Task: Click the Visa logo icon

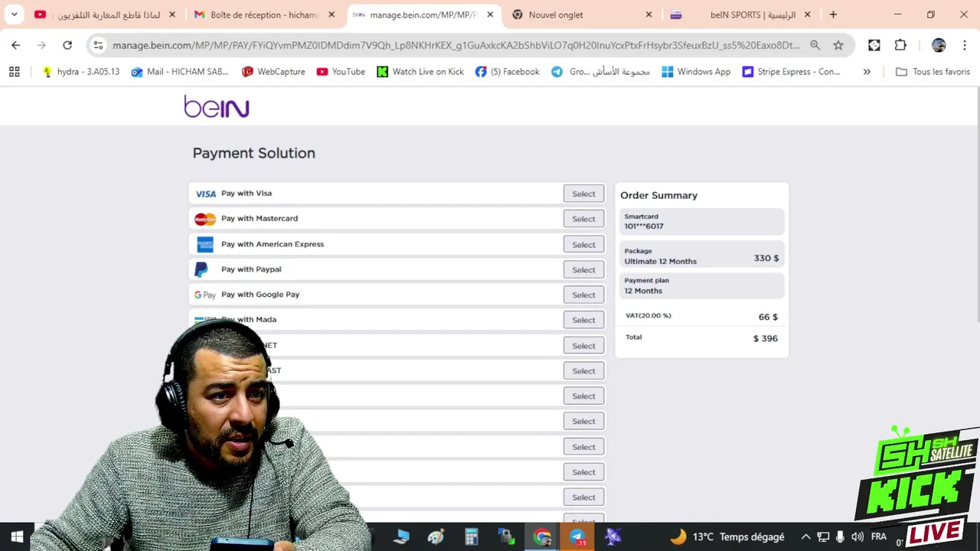Action: pos(205,194)
